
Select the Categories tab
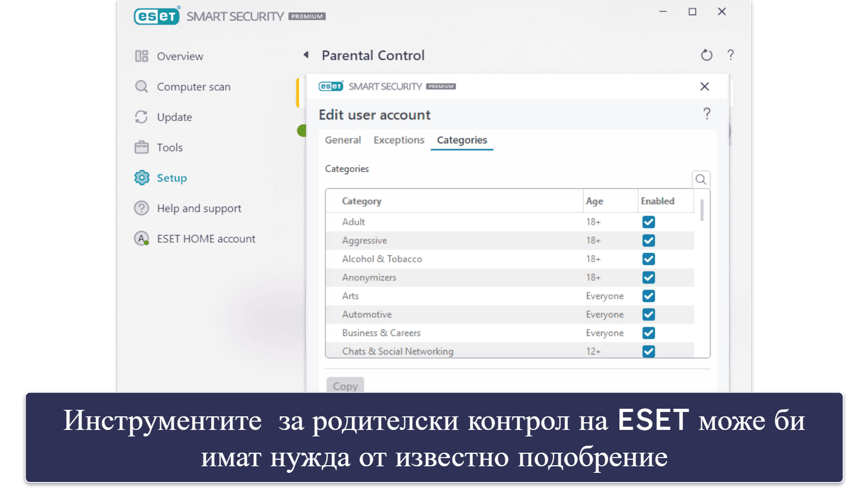(462, 140)
